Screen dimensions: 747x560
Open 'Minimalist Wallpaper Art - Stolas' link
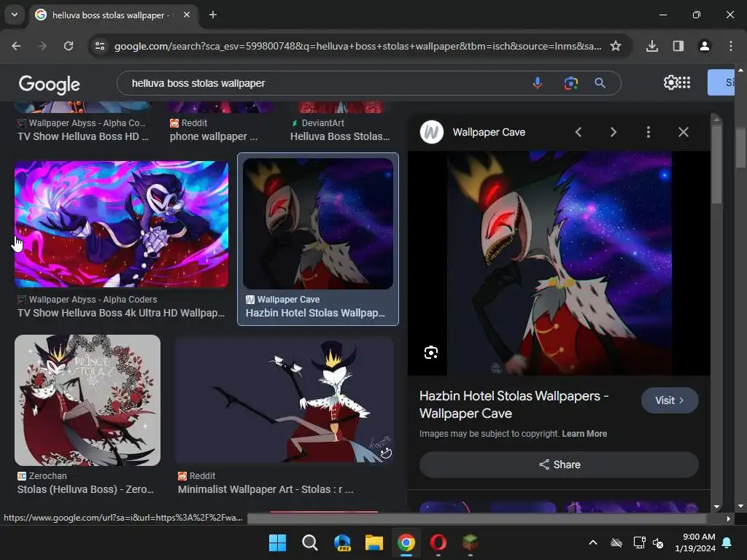pos(266,489)
